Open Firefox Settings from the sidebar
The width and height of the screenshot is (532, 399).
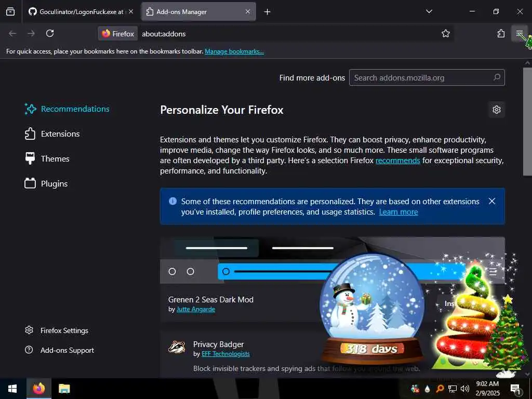pos(57,330)
